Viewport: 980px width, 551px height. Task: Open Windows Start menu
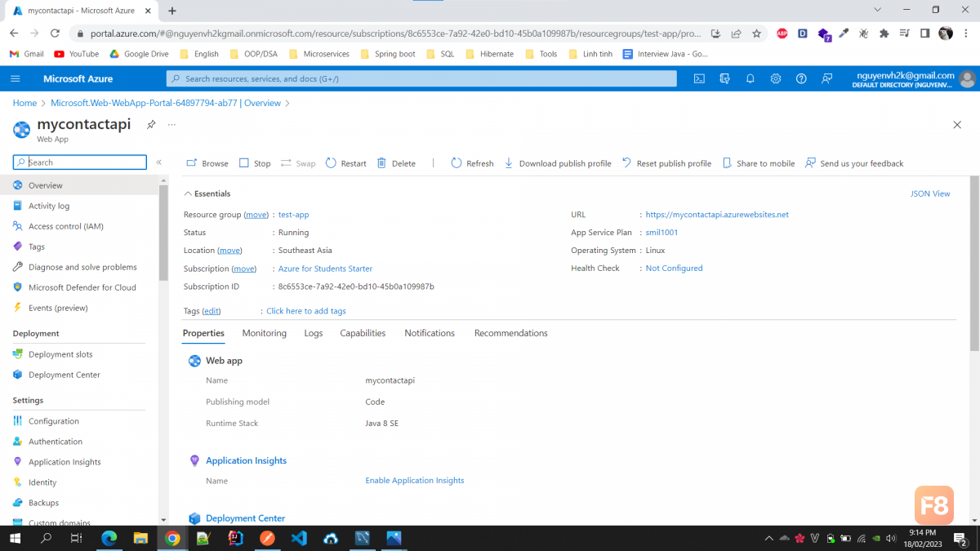pyautogui.click(x=15, y=539)
